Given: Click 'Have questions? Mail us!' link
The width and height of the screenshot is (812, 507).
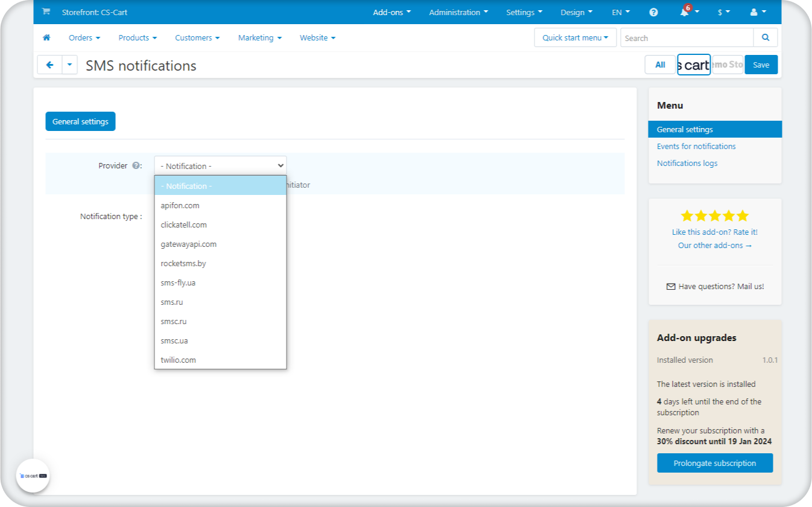Looking at the screenshot, I should pos(721,287).
